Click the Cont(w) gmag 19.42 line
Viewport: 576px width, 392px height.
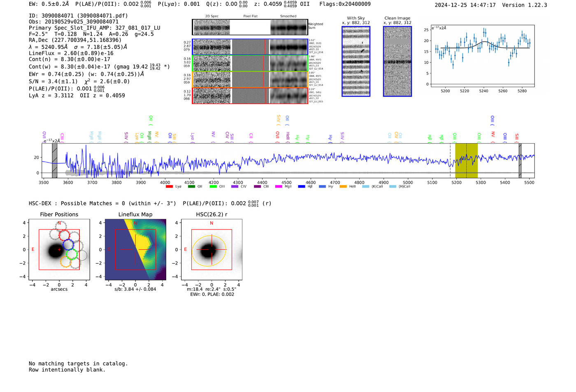point(99,66)
